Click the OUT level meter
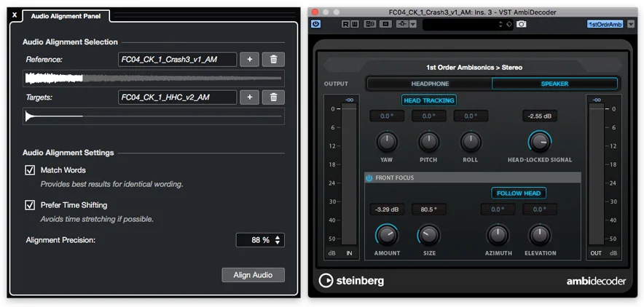Image resolution: width=644 pixels, height=307 pixels. [597, 174]
